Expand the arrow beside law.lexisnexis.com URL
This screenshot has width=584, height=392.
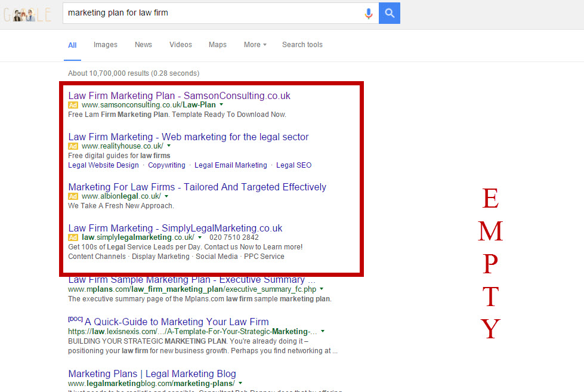[323, 331]
